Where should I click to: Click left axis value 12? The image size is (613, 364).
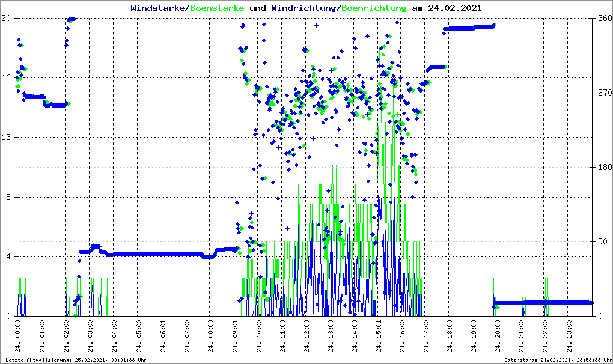coord(6,138)
